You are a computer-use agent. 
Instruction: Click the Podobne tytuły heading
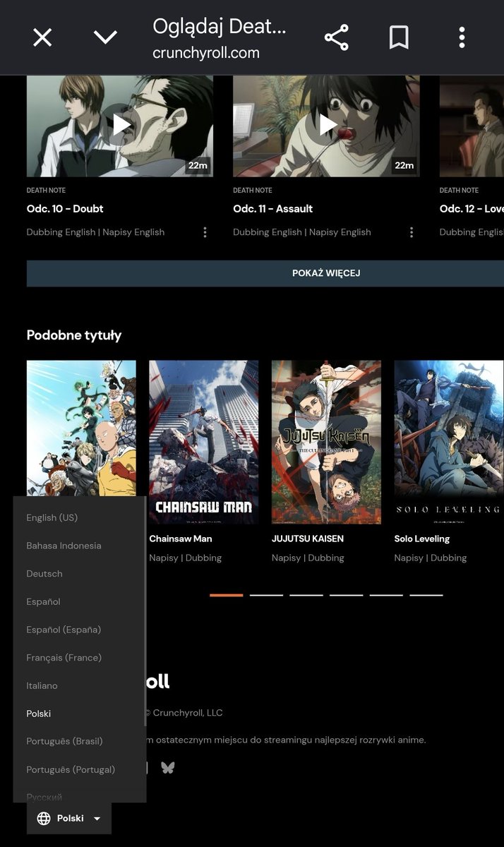pos(74,335)
